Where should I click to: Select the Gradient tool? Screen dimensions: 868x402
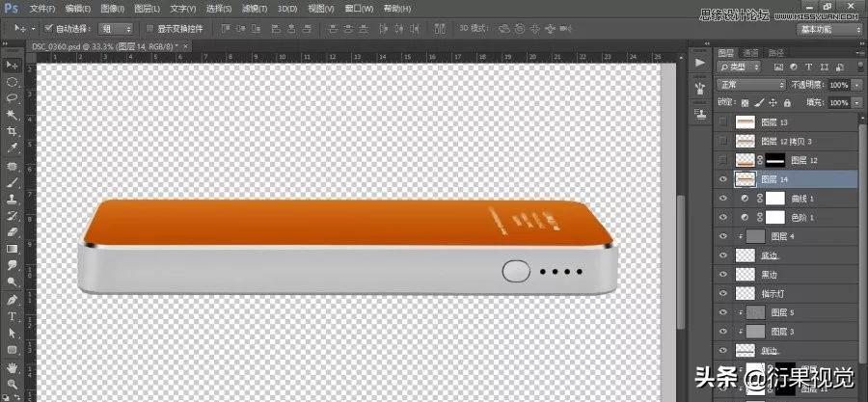point(13,249)
